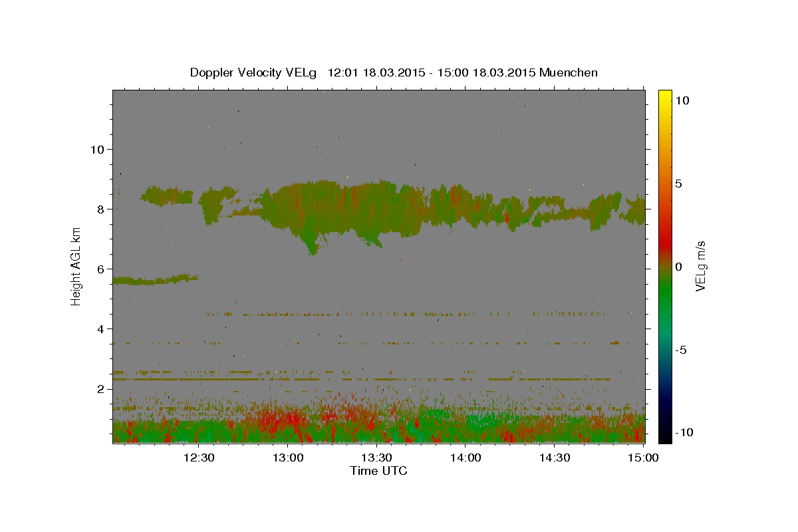Click the height tick label 6
Screen dimensions: 798x532
pos(102,269)
